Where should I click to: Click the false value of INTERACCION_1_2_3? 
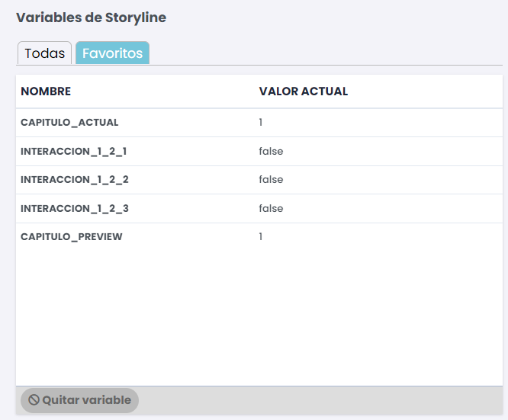click(x=271, y=208)
